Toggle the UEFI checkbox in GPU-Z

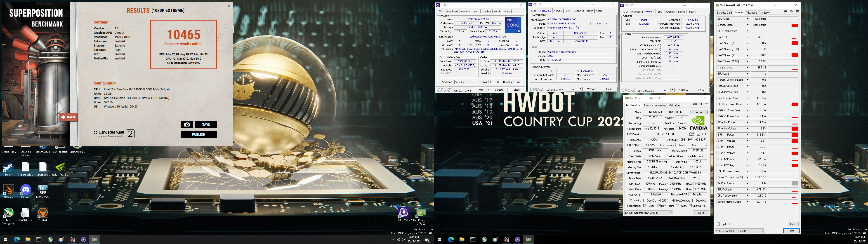[698, 134]
